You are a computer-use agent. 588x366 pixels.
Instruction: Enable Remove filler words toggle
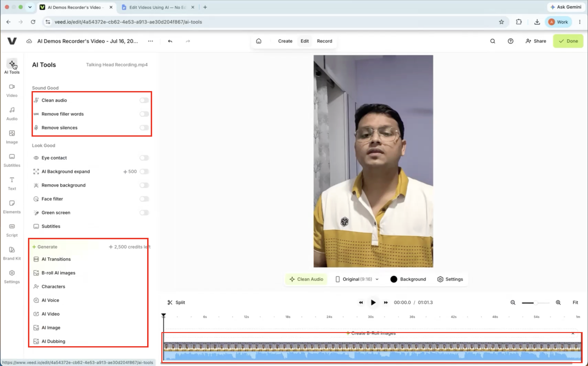click(144, 114)
